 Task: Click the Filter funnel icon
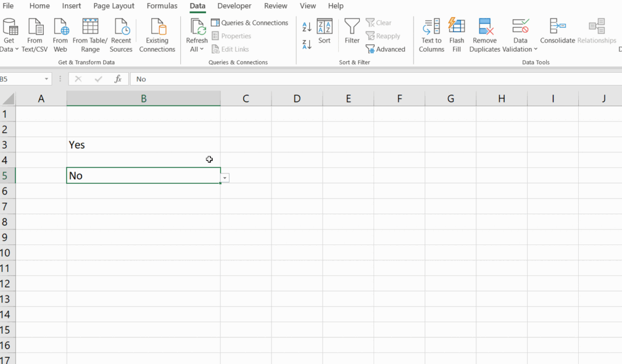pos(352,27)
